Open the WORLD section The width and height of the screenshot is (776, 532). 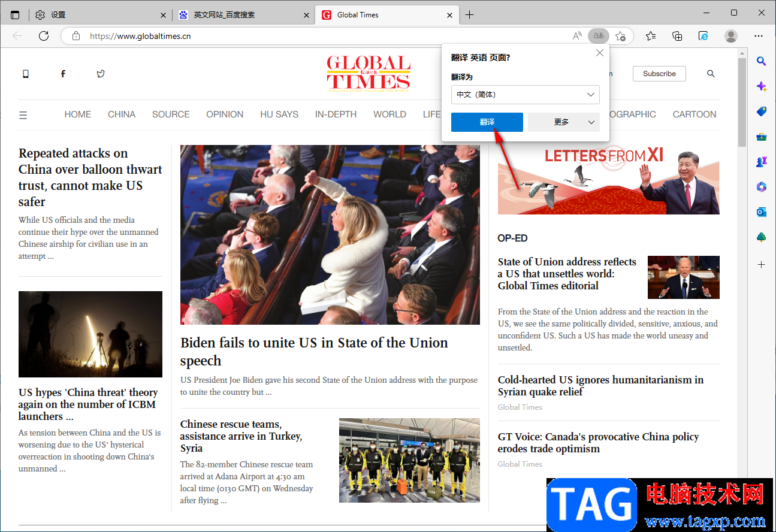pos(389,114)
